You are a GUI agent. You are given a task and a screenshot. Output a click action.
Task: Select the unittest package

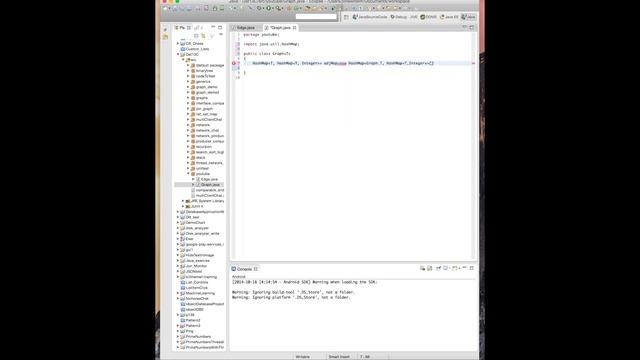click(200, 168)
